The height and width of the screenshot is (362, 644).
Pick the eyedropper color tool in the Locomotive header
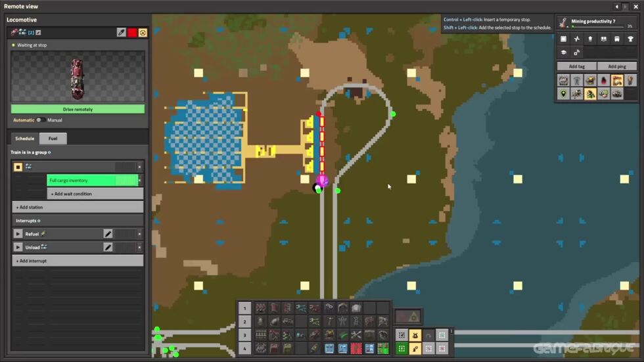121,32
